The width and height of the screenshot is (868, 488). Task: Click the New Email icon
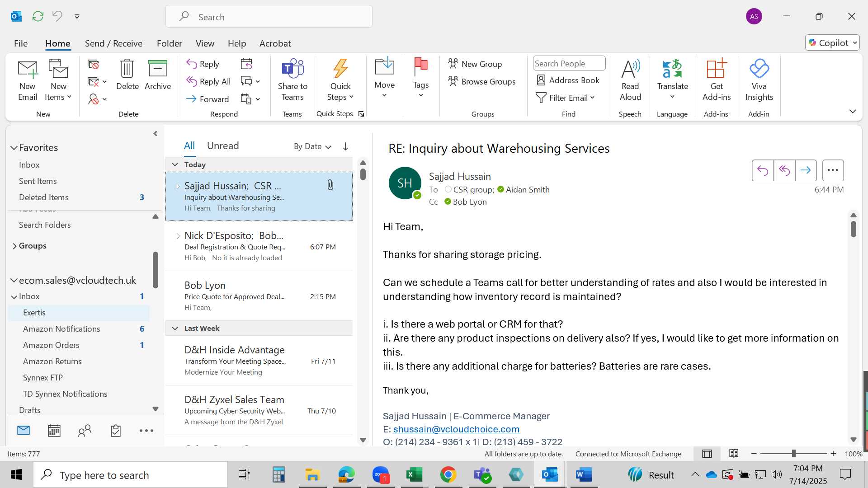coord(28,69)
